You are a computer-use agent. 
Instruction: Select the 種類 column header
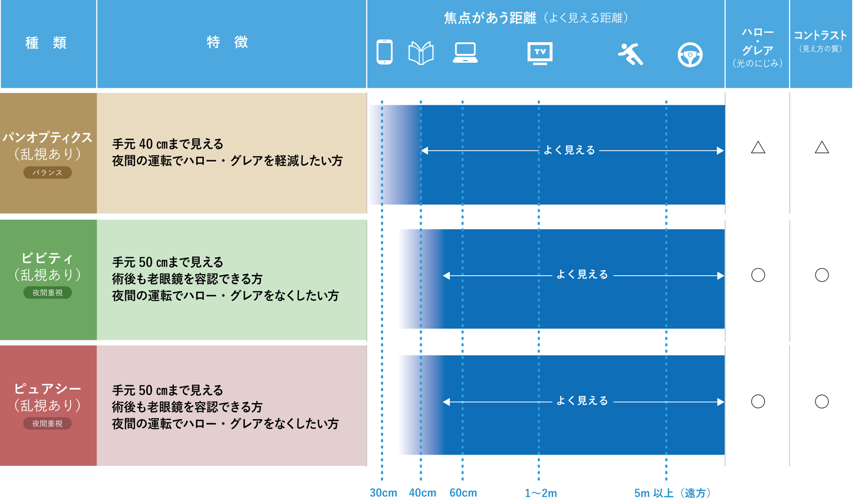coord(47,43)
